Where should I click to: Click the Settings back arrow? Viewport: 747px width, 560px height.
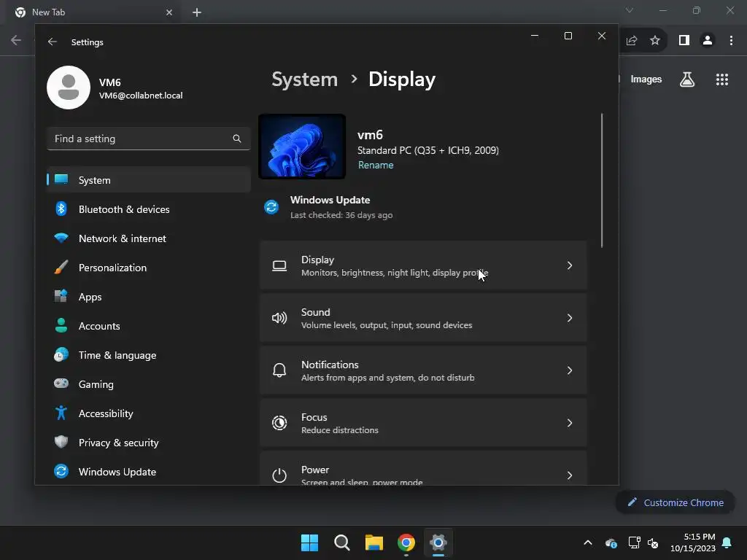tap(53, 42)
